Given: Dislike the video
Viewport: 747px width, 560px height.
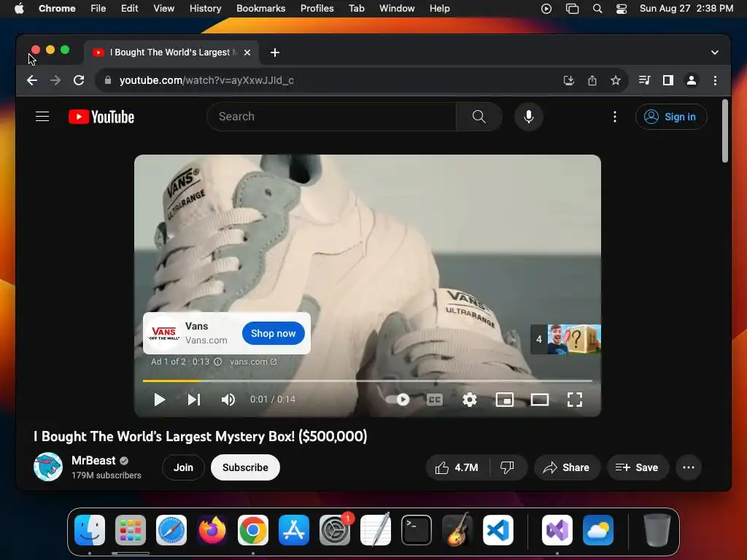Looking at the screenshot, I should click(508, 467).
